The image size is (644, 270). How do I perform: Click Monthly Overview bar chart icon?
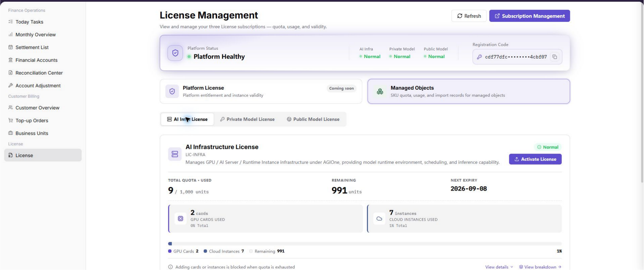point(10,34)
